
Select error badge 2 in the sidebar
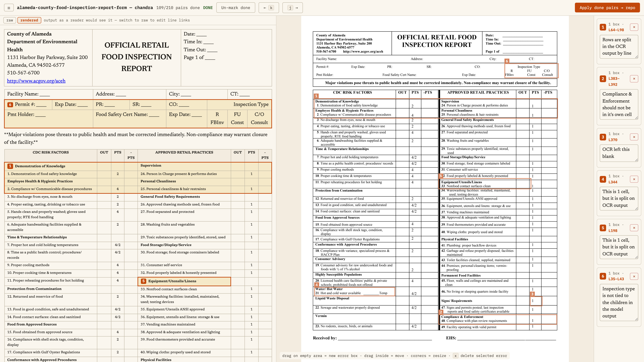click(603, 79)
